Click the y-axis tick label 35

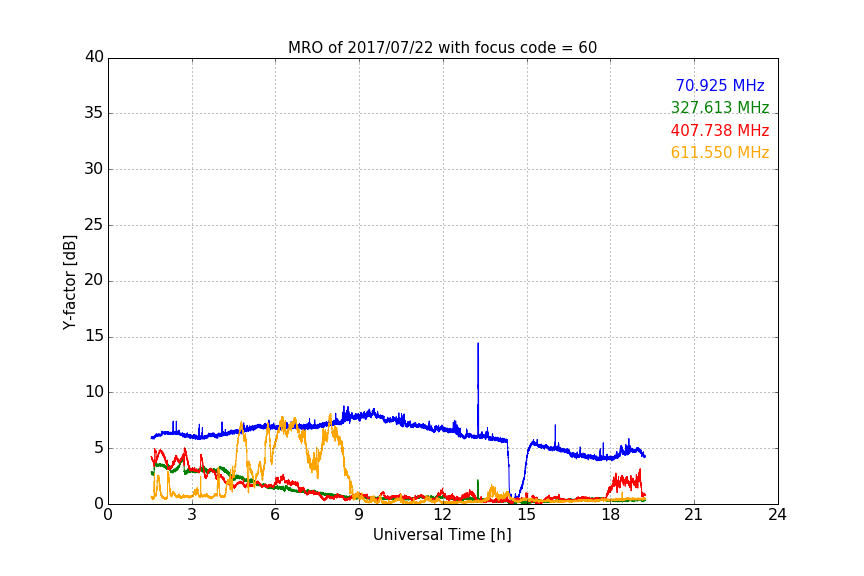click(x=94, y=113)
